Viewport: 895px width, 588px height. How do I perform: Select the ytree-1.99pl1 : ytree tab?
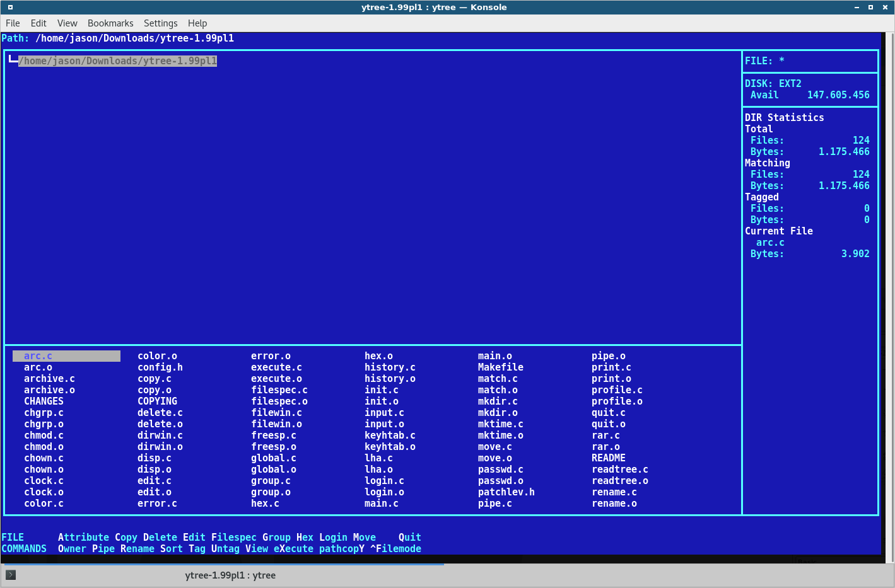230,575
